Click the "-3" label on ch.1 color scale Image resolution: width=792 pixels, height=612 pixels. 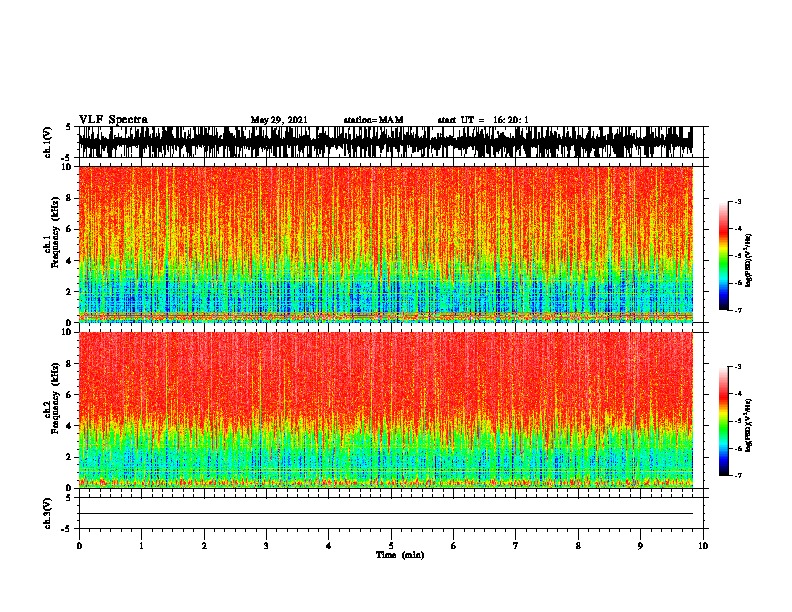(737, 201)
